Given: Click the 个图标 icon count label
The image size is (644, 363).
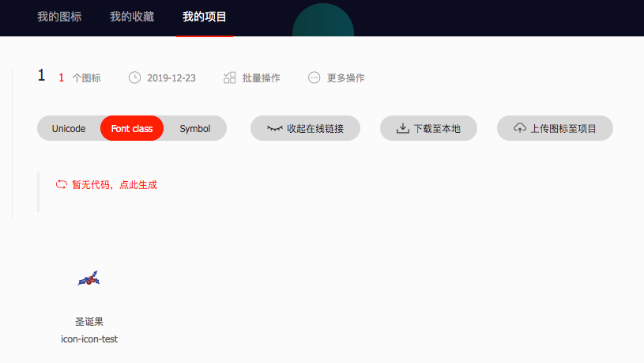Looking at the screenshot, I should (86, 78).
